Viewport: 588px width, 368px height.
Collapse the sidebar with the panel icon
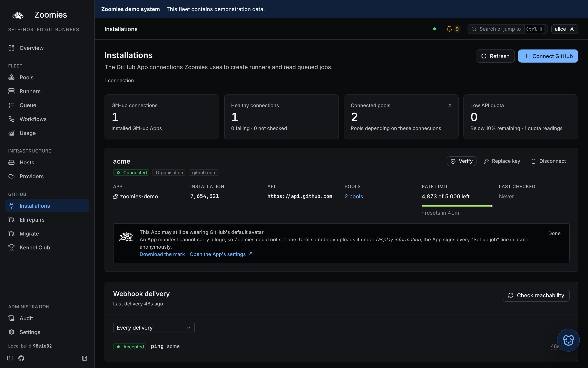[84, 358]
